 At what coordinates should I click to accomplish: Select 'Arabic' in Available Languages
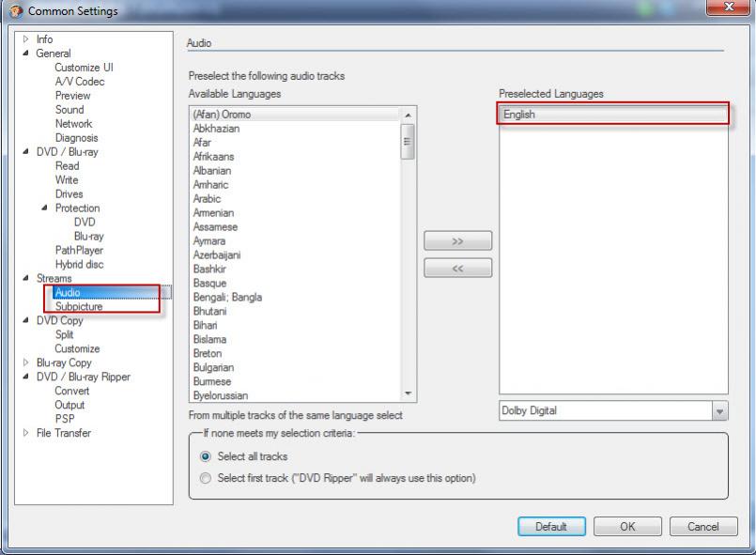296,198
